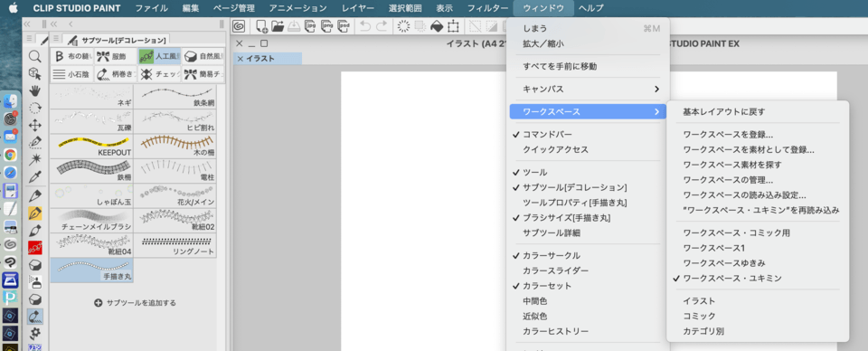Open the ウィンドウ menu in menu bar

pyautogui.click(x=543, y=8)
